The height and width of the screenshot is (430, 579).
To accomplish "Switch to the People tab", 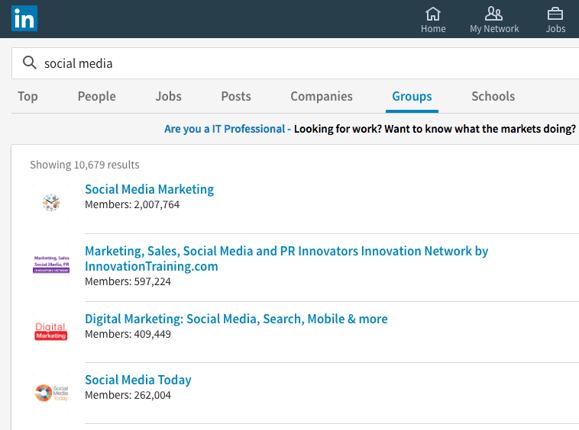I will pyautogui.click(x=97, y=96).
